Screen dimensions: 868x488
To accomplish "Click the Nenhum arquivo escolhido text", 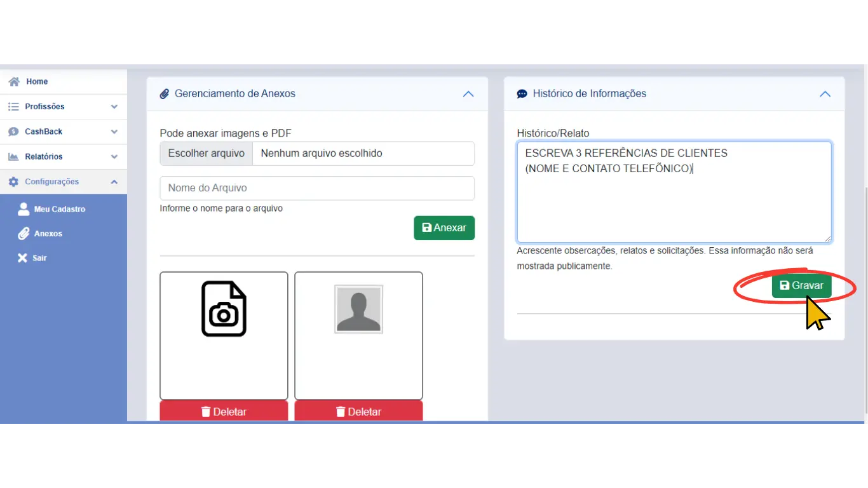I will 322,153.
